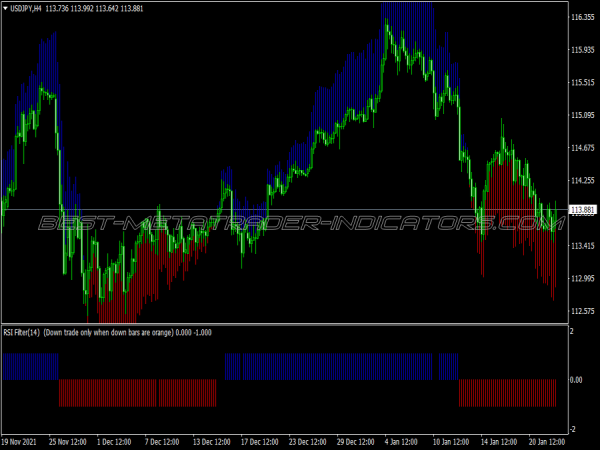Click the 17 Dec 12:00 time label

pyautogui.click(x=259, y=442)
